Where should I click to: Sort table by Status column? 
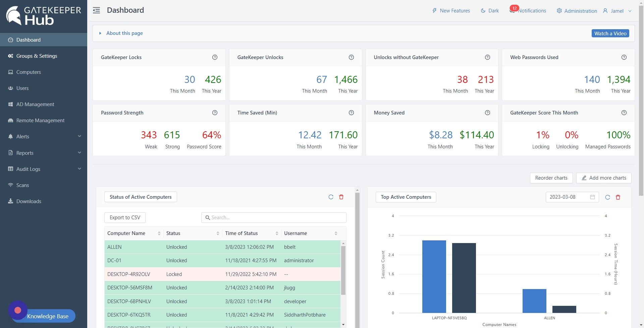pos(193,233)
